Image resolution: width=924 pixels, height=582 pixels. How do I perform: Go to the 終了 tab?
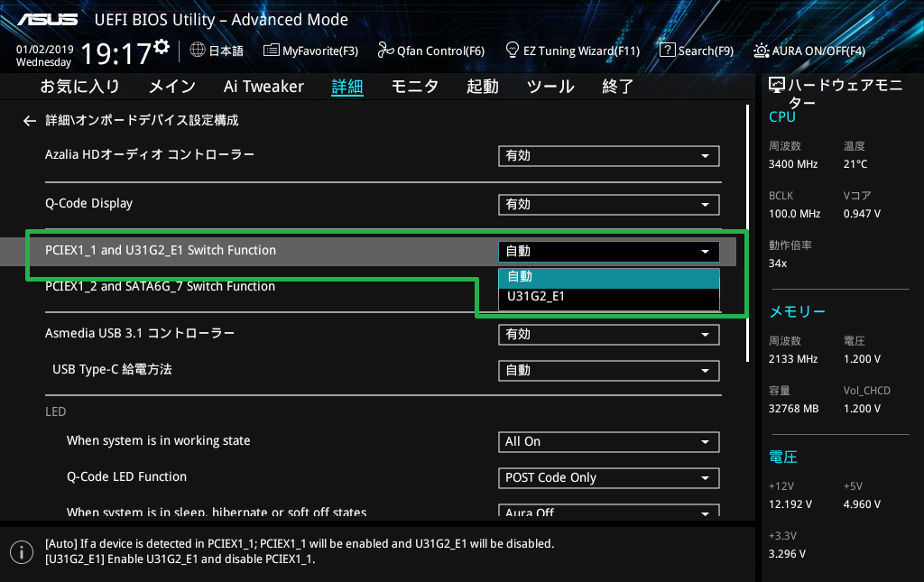[x=617, y=87]
